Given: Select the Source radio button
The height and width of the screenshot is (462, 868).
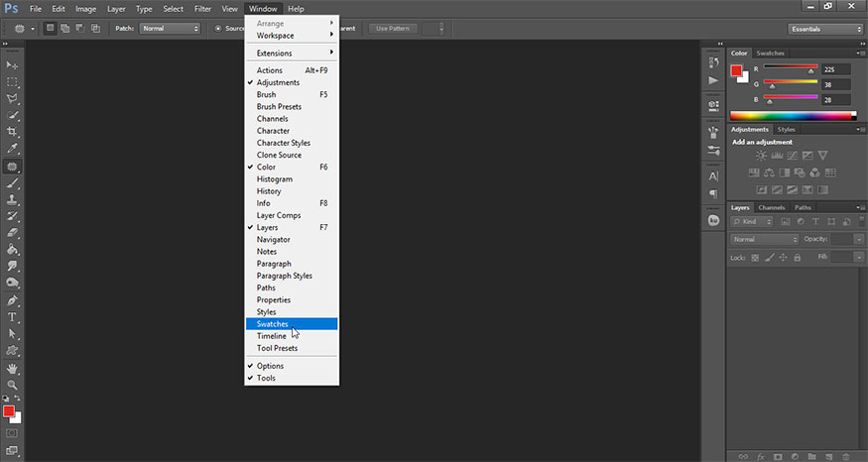Looking at the screenshot, I should point(219,29).
